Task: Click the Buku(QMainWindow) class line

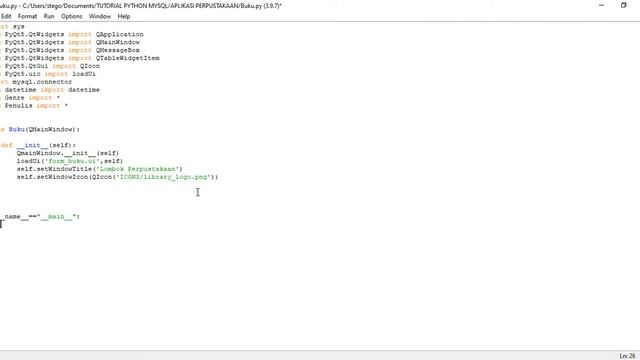Action: coord(40,129)
